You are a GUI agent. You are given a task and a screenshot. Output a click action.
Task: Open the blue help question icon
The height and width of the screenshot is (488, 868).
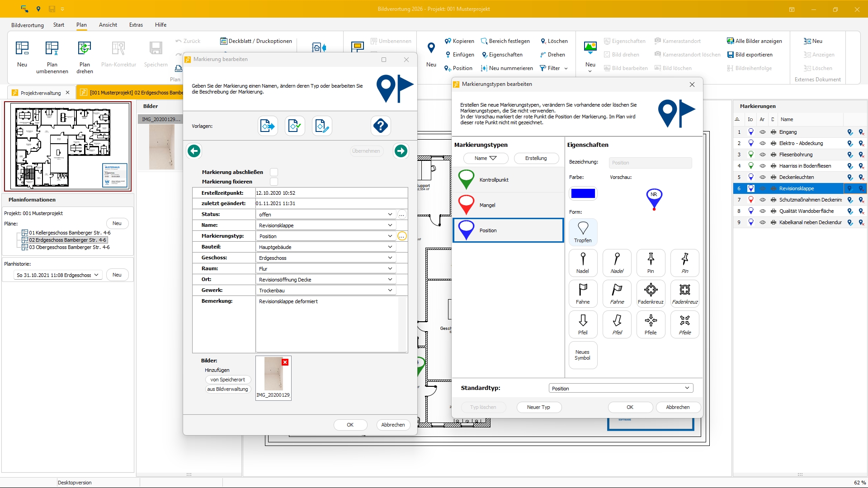click(x=381, y=126)
